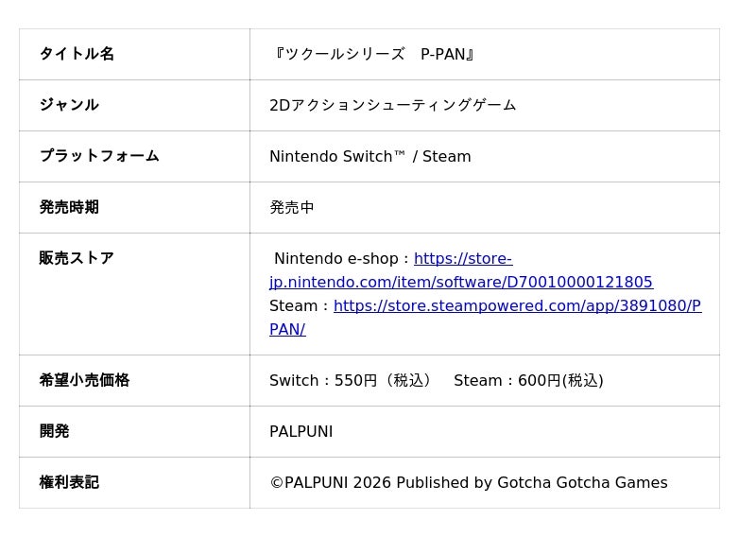Viewport: 756px width, 537px height.
Task: Click the 2Dアクションシューティングゲーム genre text
Action: (393, 105)
